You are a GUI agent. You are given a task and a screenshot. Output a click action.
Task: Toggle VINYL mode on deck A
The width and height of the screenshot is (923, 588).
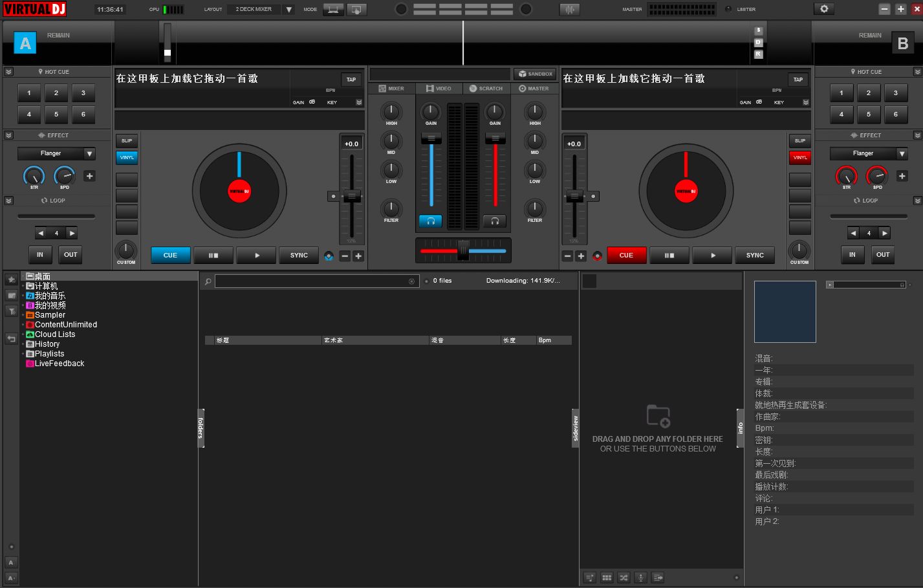coord(127,157)
